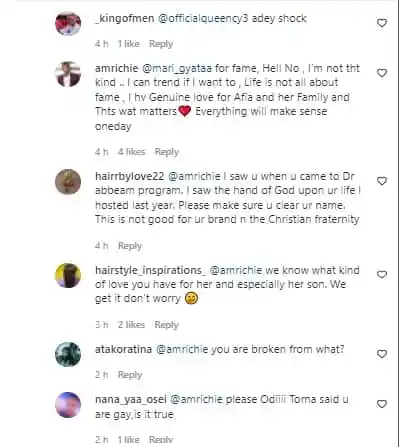Reply to _kingofmen's comment
The image size is (399, 447).
[161, 44]
